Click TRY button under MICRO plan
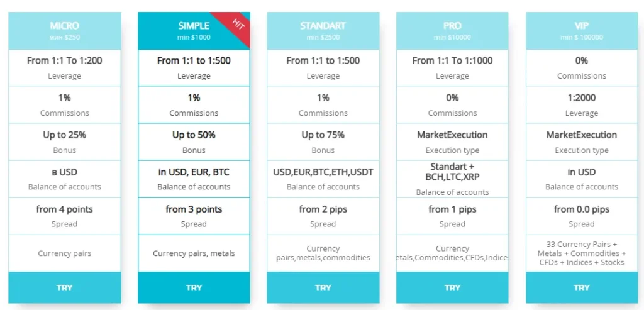 (x=64, y=287)
